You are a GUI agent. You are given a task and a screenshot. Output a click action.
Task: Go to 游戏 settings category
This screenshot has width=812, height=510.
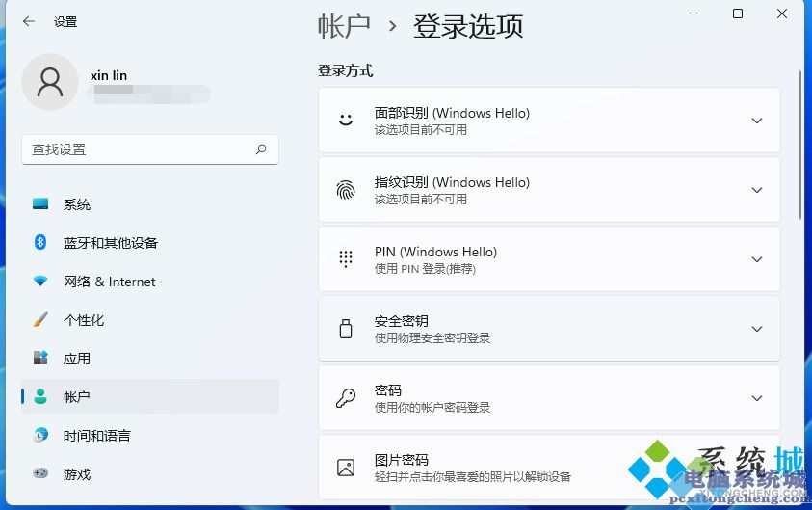click(x=150, y=473)
